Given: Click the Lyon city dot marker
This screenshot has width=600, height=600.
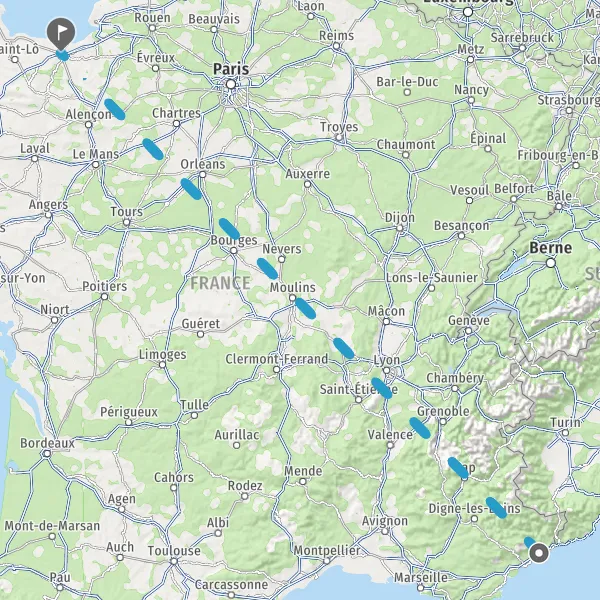Looking at the screenshot, I should (x=386, y=370).
